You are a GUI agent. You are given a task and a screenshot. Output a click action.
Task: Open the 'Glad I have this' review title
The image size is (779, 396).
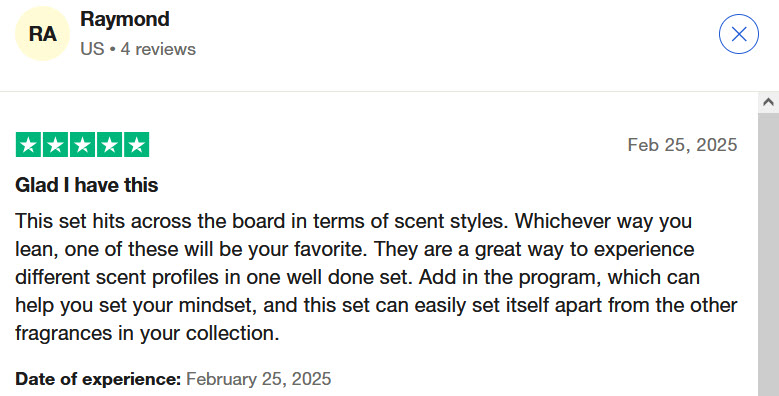86,185
